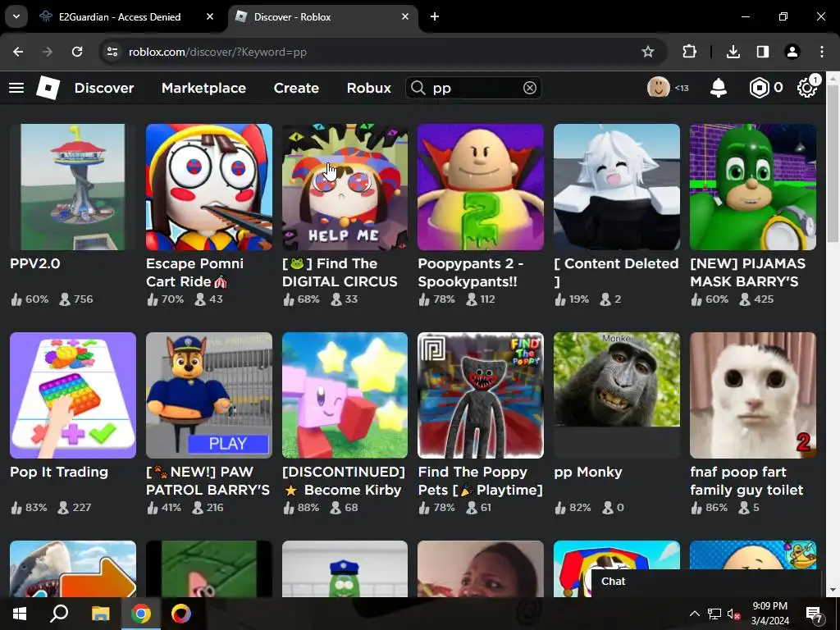Open a new browser tab
840x630 pixels.
coord(435,16)
